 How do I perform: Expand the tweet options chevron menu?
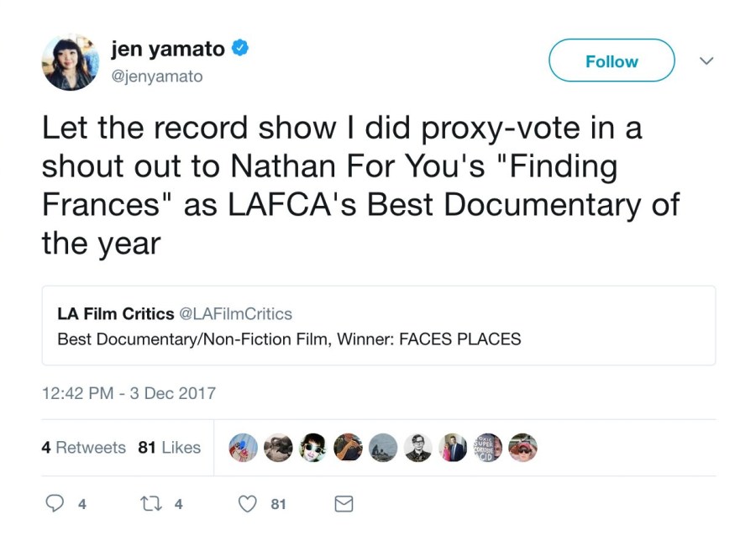[706, 61]
